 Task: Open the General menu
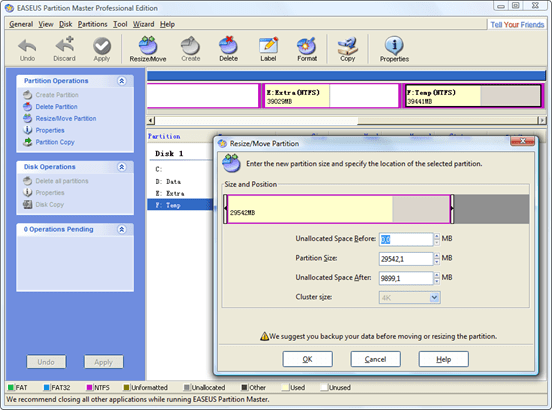[21, 24]
